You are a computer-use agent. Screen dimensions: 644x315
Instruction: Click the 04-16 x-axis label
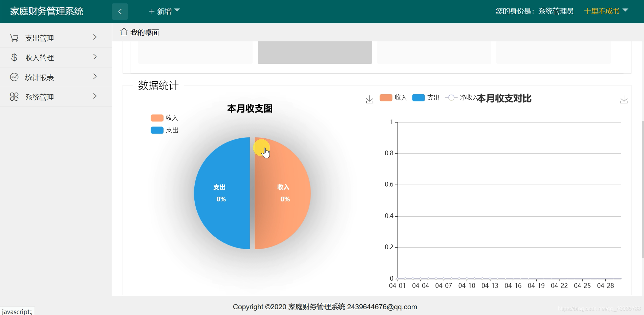point(513,286)
